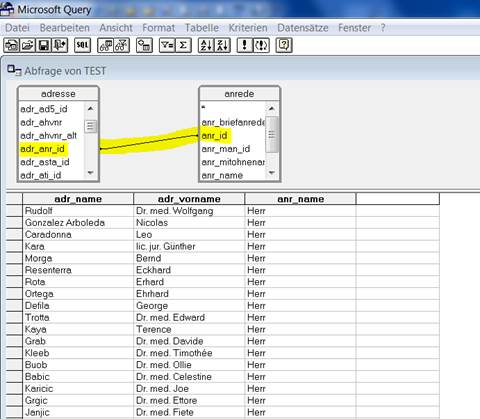
Task: Click the Herr cell in the Janjic row
Action: pyautogui.click(x=300, y=412)
